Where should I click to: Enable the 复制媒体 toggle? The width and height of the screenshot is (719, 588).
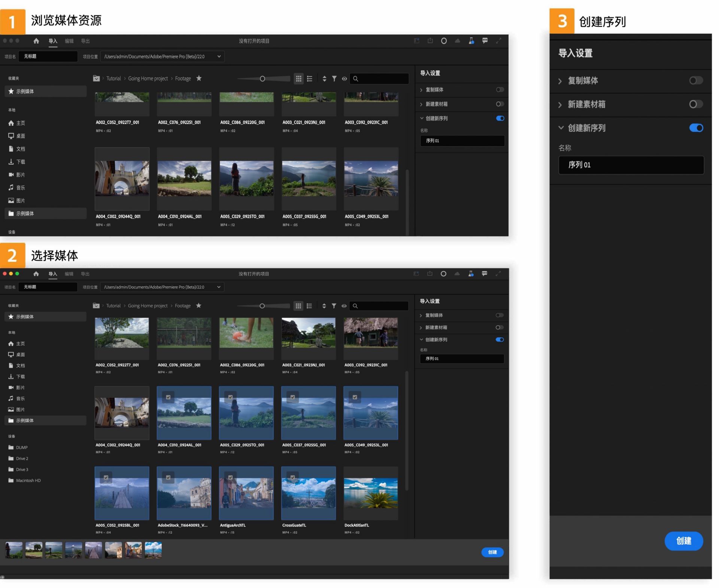(696, 80)
